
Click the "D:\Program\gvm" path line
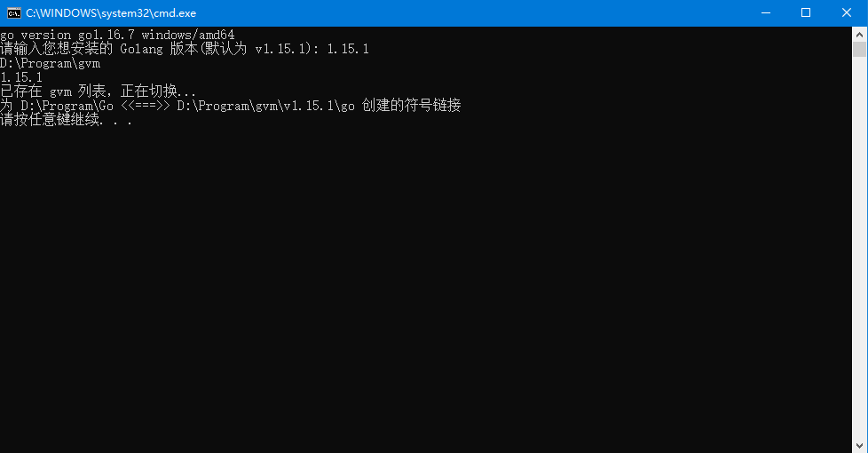51,63
